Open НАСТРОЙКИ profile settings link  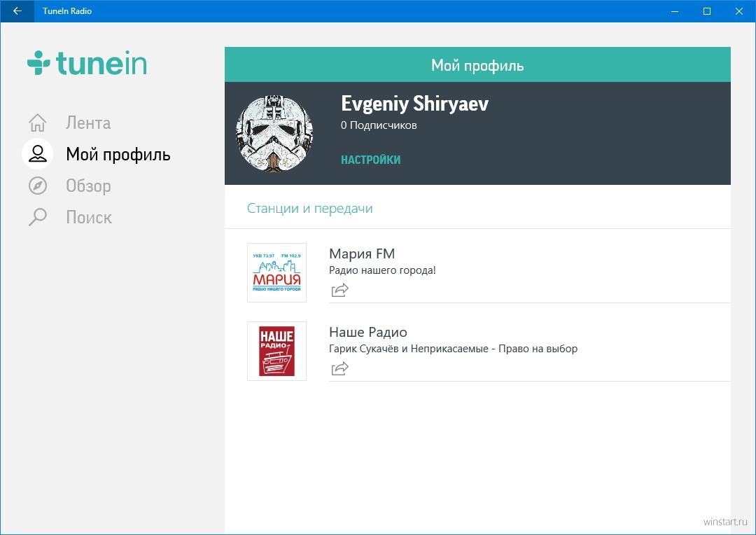pyautogui.click(x=371, y=160)
